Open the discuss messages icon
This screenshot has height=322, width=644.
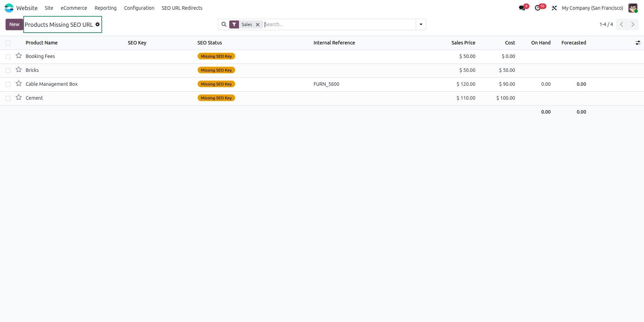coord(522,8)
